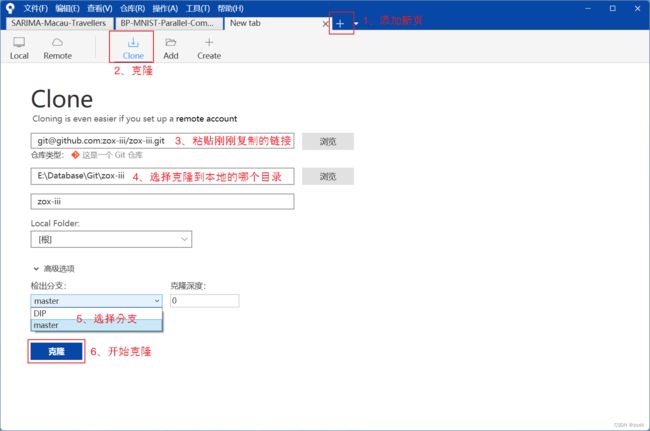
Task: Open the 查看(V) menu
Action: tap(99, 8)
